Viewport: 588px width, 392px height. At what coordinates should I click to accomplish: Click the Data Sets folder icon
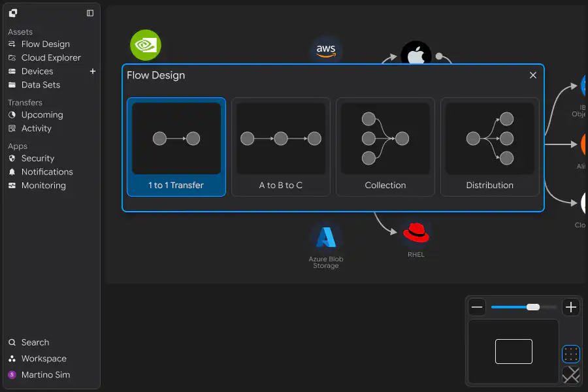(12, 85)
